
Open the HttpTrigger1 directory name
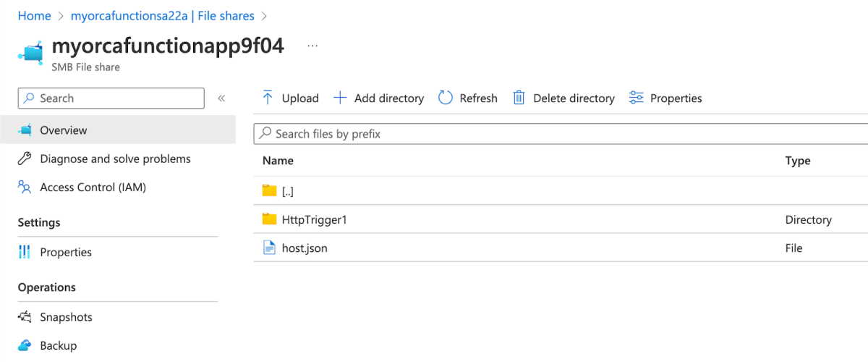[x=315, y=219]
